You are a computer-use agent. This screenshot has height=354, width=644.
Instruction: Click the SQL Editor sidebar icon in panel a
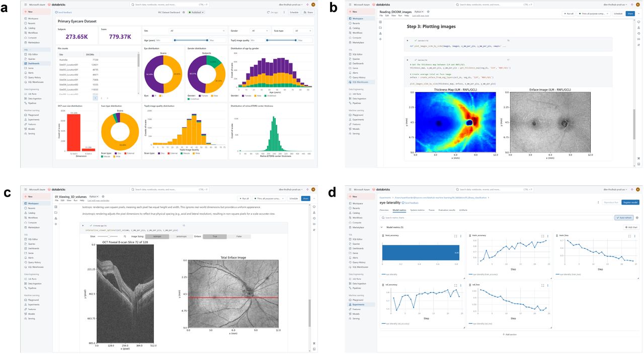26,54
